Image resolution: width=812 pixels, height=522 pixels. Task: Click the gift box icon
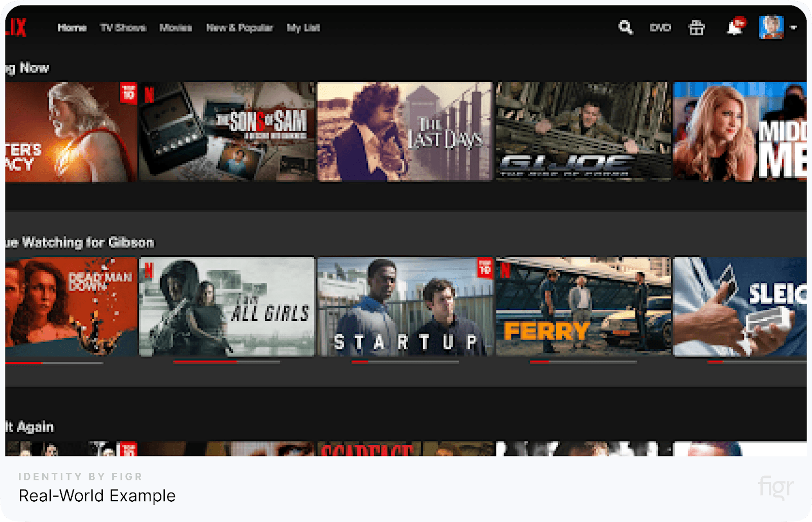click(x=696, y=27)
